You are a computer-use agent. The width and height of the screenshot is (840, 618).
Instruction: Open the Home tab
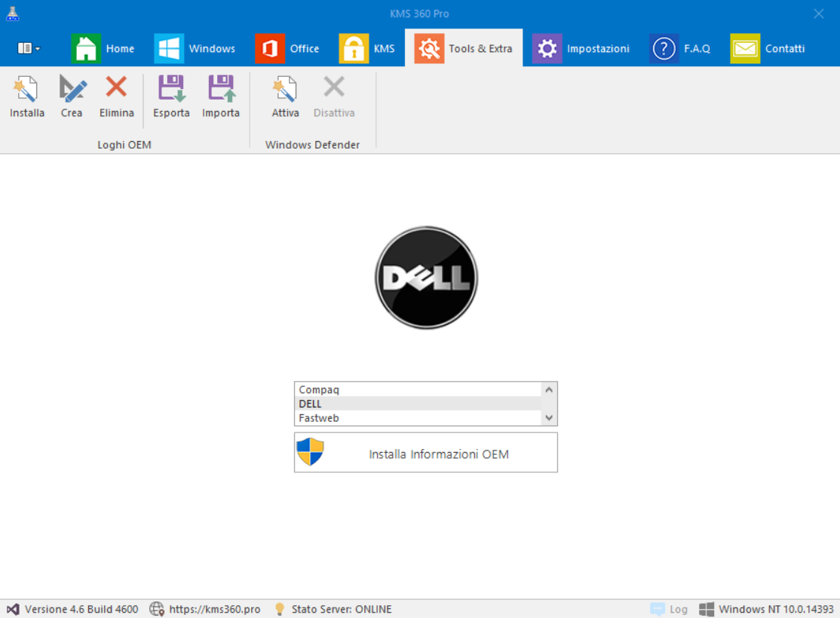(103, 48)
